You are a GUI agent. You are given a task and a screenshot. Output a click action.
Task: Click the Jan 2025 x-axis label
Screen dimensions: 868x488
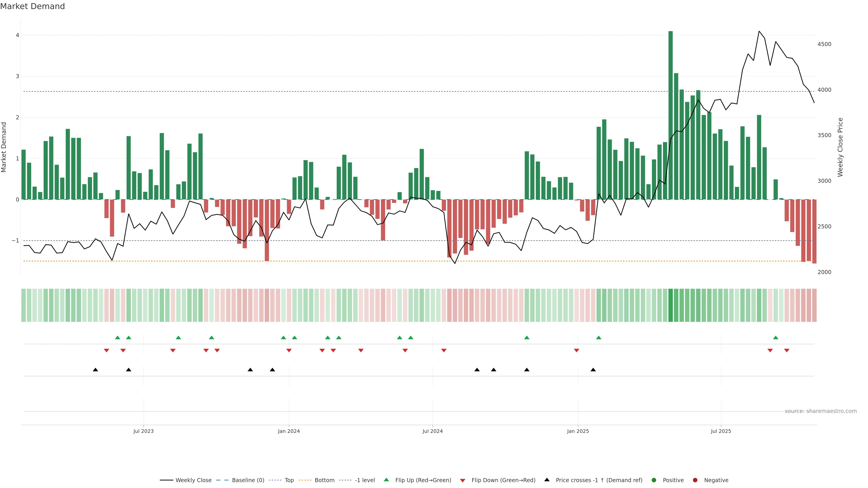point(578,432)
